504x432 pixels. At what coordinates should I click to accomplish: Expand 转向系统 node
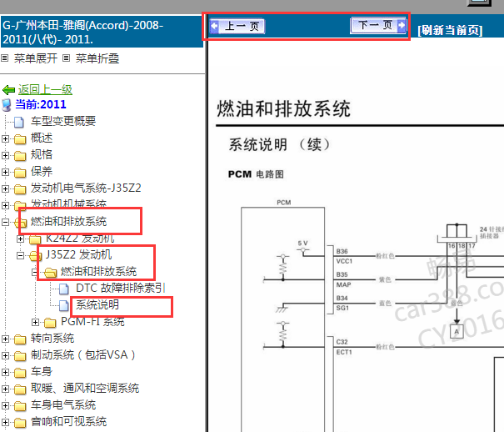[x=5, y=339]
